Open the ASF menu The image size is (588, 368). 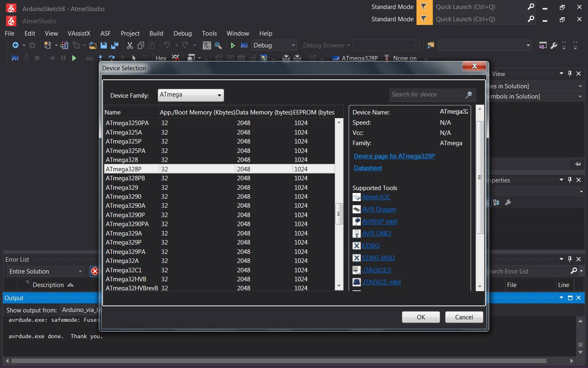point(105,34)
